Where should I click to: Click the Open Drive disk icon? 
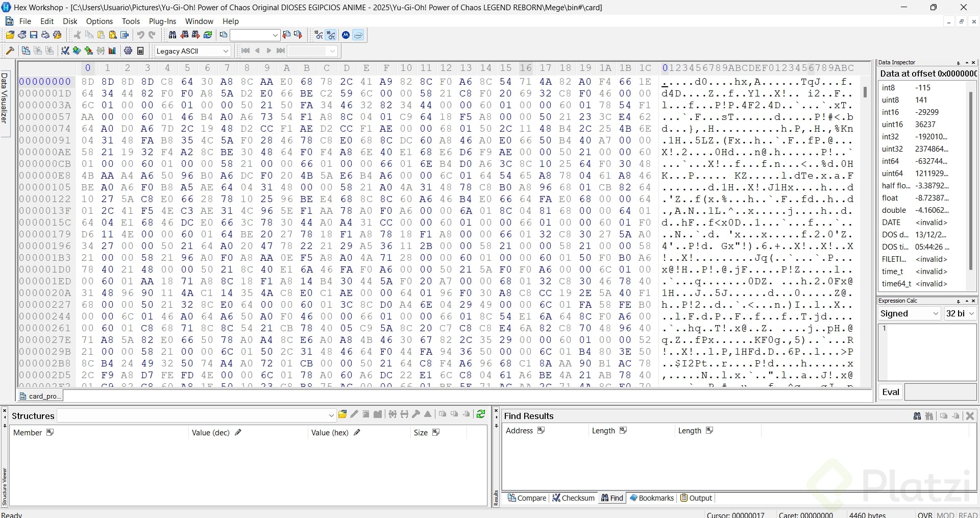pyautogui.click(x=22, y=35)
